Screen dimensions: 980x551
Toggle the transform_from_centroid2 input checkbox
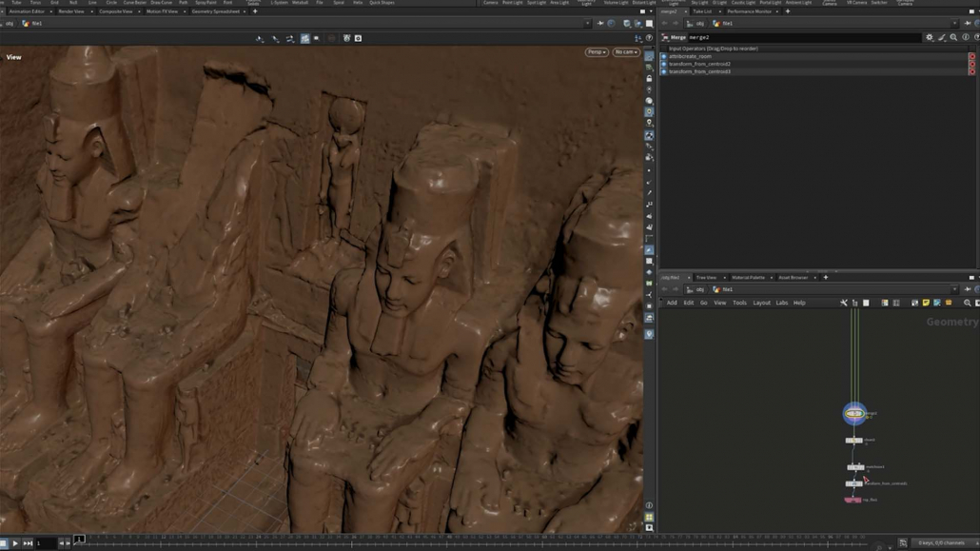point(664,64)
